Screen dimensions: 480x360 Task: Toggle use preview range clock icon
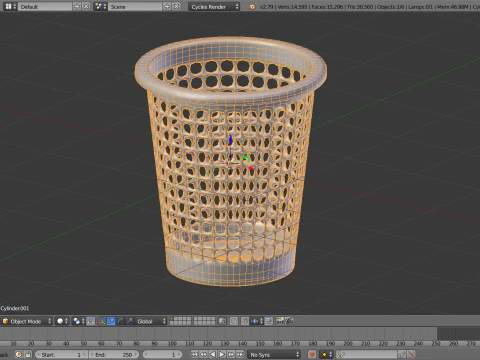pyautogui.click(x=19, y=354)
